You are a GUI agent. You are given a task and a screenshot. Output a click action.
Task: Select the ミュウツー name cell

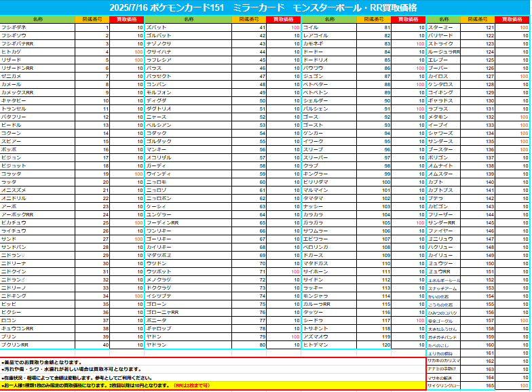(444, 263)
